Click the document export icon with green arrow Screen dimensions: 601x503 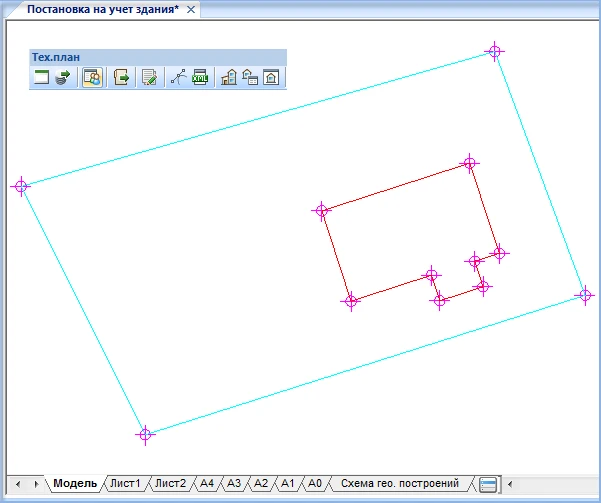click(122, 77)
